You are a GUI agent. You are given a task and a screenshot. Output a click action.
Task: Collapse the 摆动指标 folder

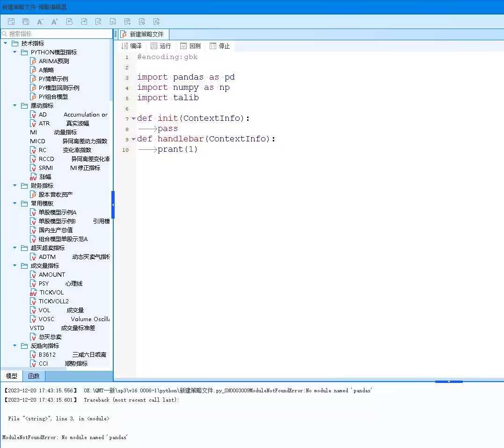[x=15, y=105]
